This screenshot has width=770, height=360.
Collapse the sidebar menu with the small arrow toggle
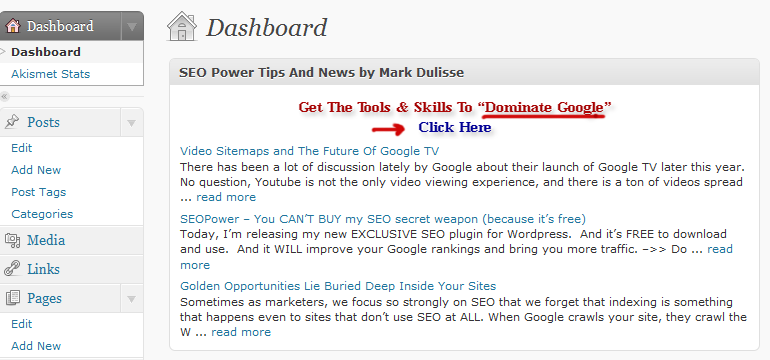(4, 96)
